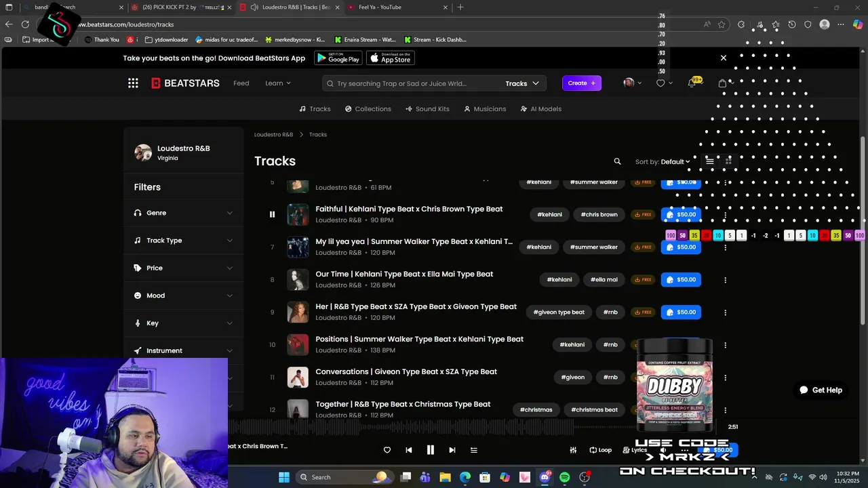Screen dimensions: 868x488
Task: Download the free version of Her R&B beat
Action: 642,312
